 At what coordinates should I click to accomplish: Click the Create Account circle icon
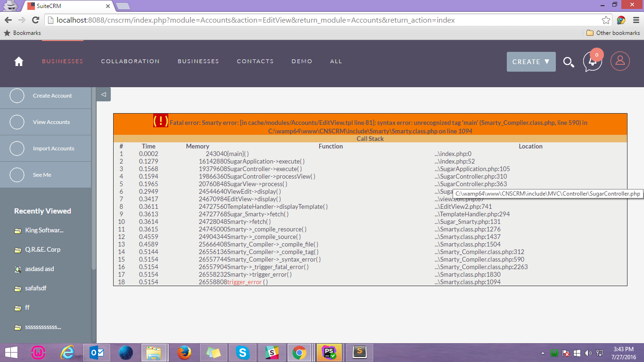(17, 96)
